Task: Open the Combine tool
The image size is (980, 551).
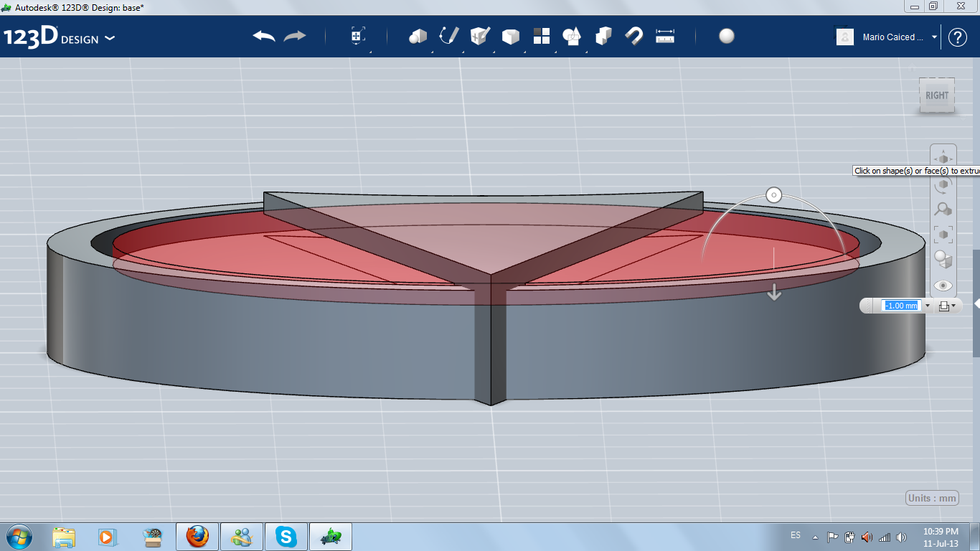Action: [603, 36]
